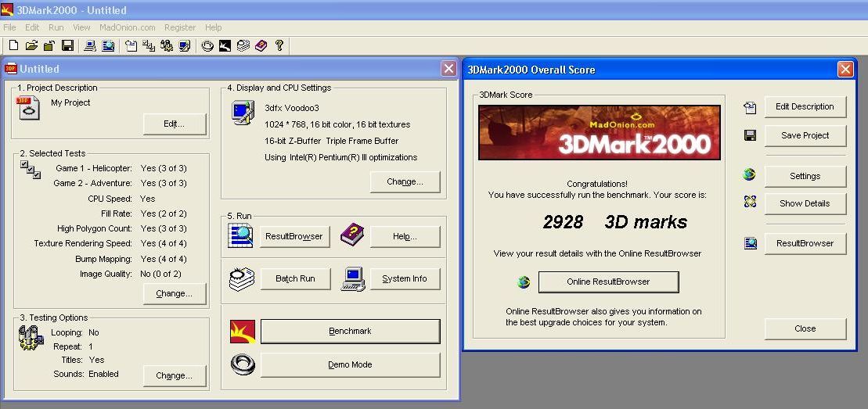The width and height of the screenshot is (868, 409).
Task: Click the Selected Tests checkboxes toolbar icon
Action: tap(149, 46)
